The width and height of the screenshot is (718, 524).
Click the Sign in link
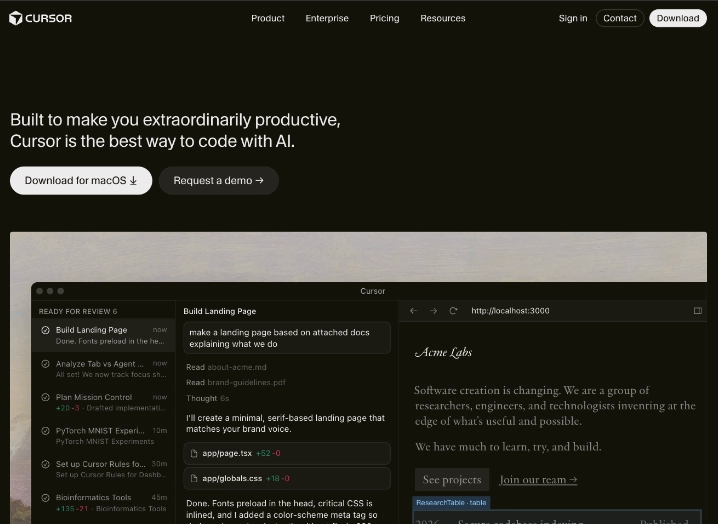[573, 18]
